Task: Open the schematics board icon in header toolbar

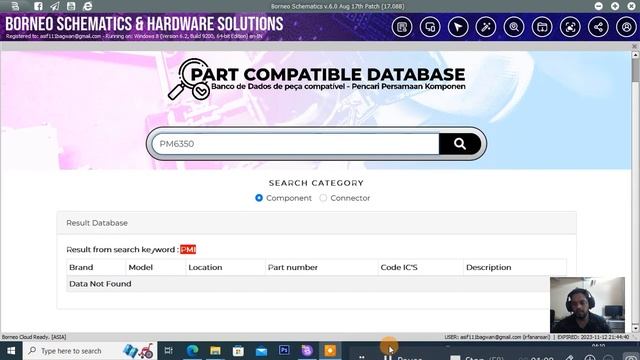Action: coord(402,27)
